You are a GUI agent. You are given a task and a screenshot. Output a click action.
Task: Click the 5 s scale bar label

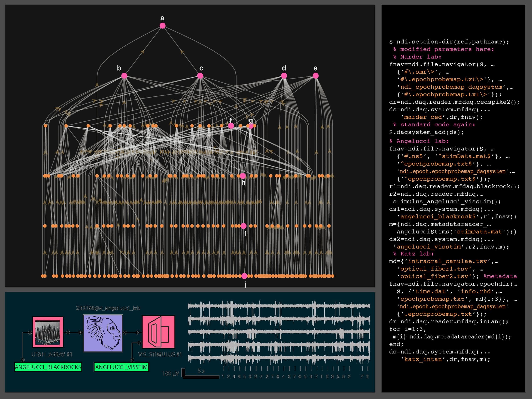(201, 371)
